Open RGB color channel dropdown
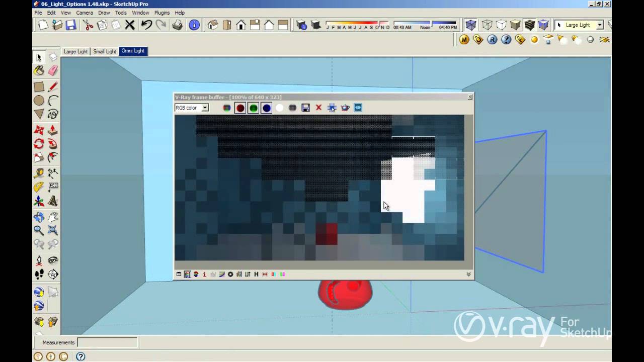Screen dimensions: 644x362 [x=205, y=108]
